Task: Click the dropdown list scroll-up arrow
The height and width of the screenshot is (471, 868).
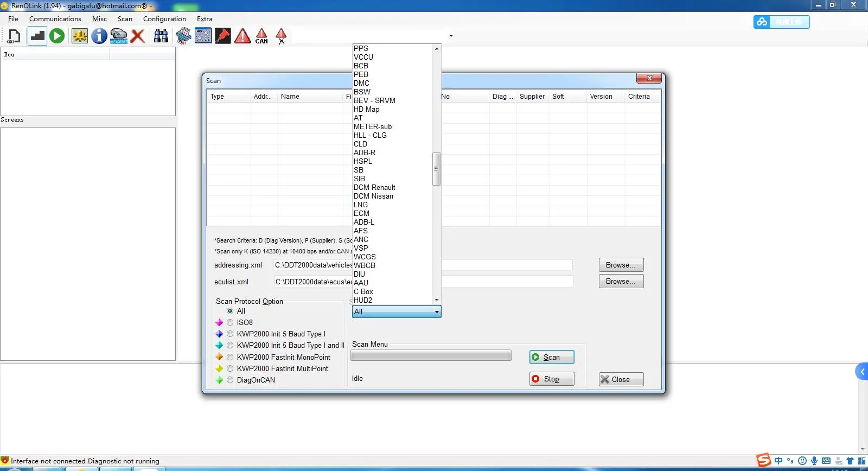Action: tap(436, 49)
